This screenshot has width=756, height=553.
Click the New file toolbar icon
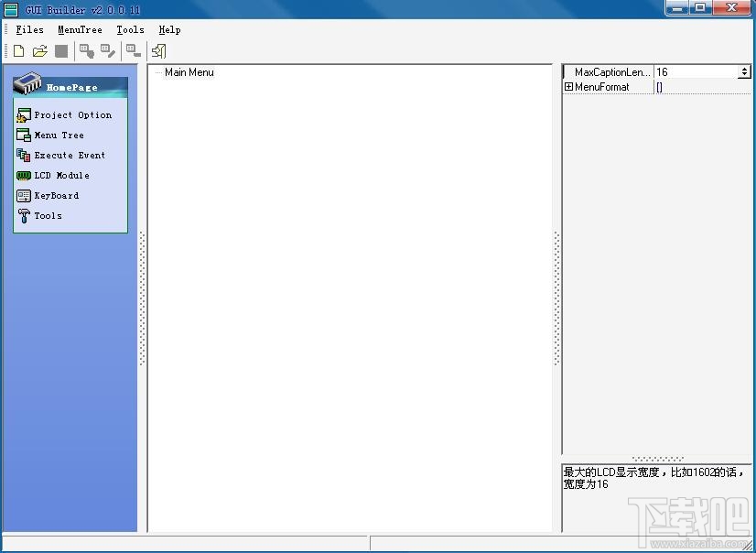(19, 51)
